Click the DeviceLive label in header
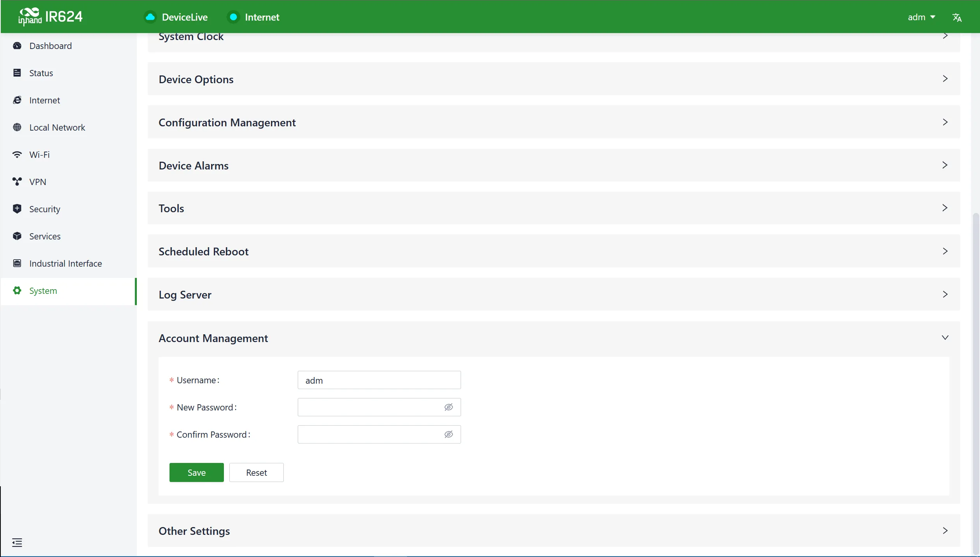The image size is (980, 557). 185,17
